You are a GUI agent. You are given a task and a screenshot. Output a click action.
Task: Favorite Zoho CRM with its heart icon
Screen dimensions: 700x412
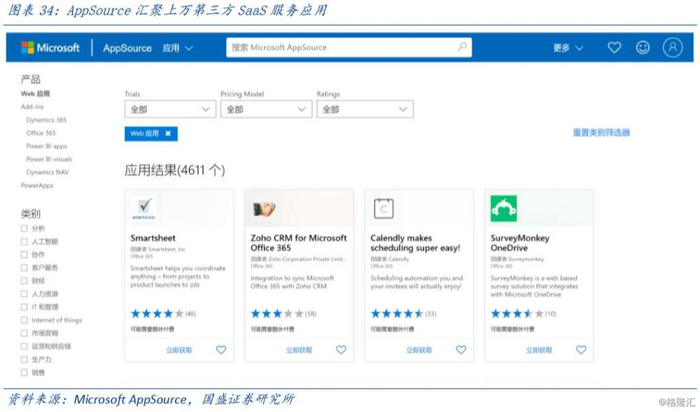(341, 350)
